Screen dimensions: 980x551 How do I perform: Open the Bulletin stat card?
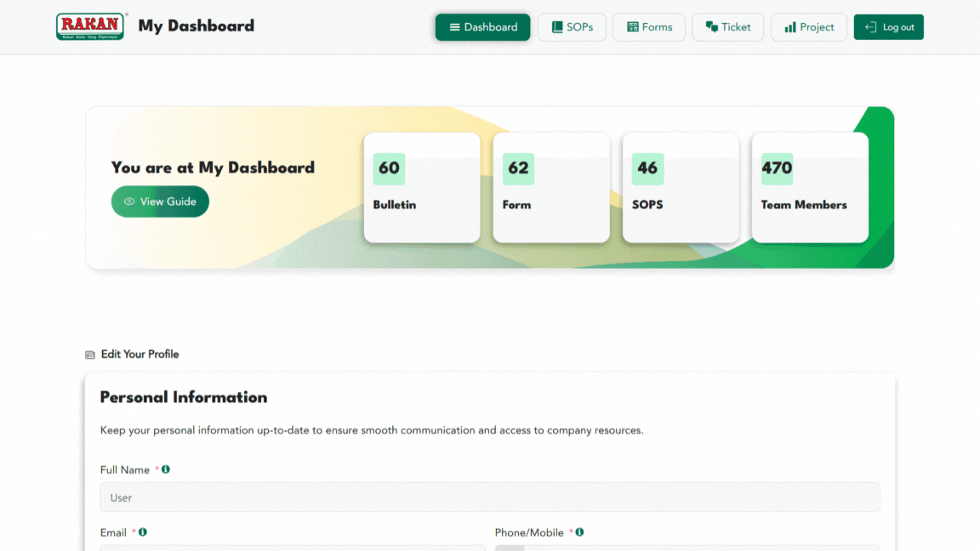(x=422, y=187)
